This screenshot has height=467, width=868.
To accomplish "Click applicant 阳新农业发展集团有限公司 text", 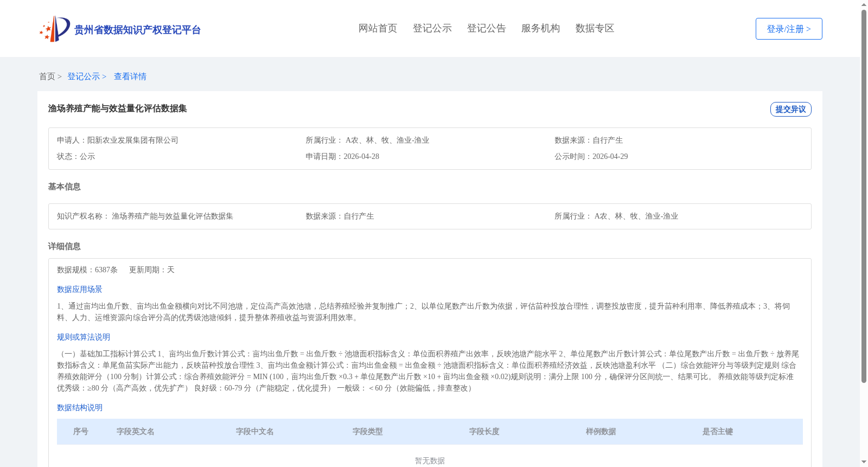I will [133, 140].
